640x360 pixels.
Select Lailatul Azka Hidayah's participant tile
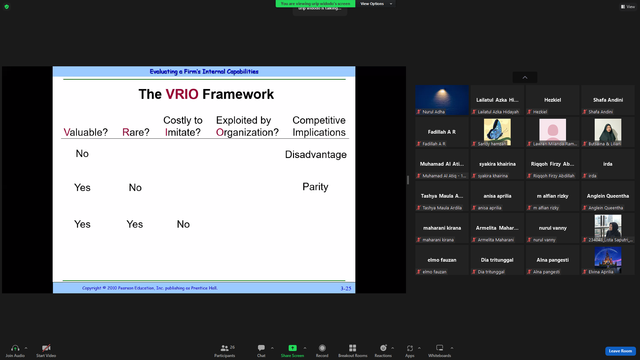coord(497,100)
